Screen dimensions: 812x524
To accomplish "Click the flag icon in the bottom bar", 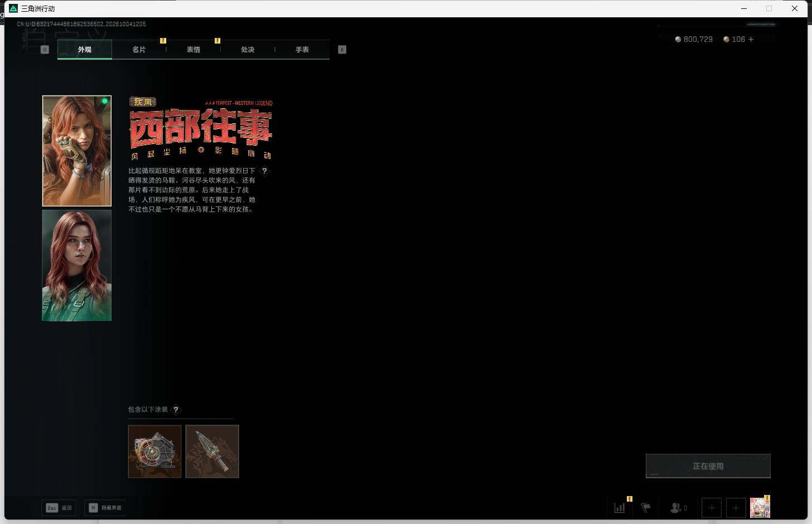I will click(x=646, y=508).
